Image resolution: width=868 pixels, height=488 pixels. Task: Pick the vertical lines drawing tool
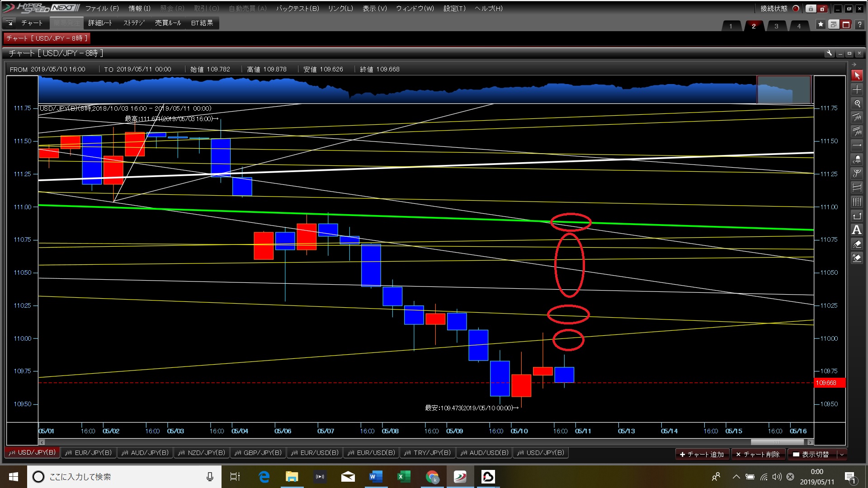point(857,202)
